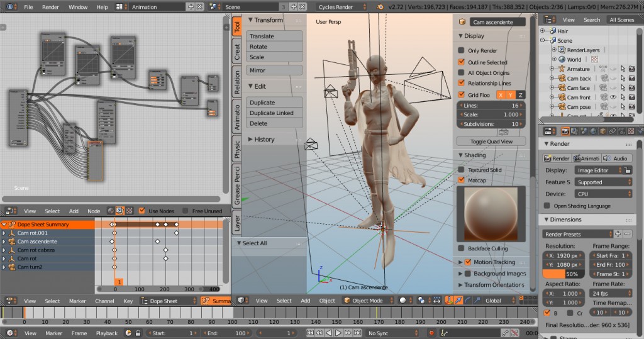Image resolution: width=644 pixels, height=339 pixels.
Task: Jump to the last frame in timeline
Action: click(357, 333)
